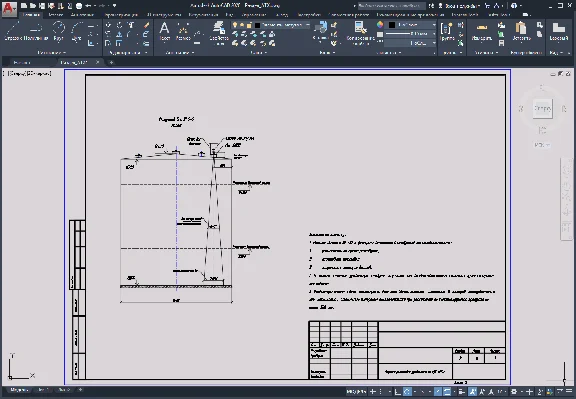The image size is (576, 399).
Task: Expand the object color dropdown (ПоСлою)
Action: (412, 25)
